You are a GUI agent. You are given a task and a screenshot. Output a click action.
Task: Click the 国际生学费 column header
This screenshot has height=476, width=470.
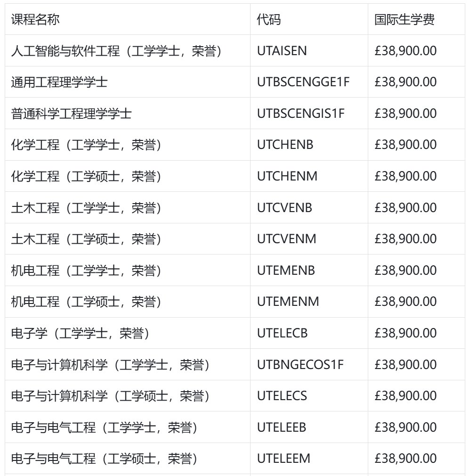(404, 20)
